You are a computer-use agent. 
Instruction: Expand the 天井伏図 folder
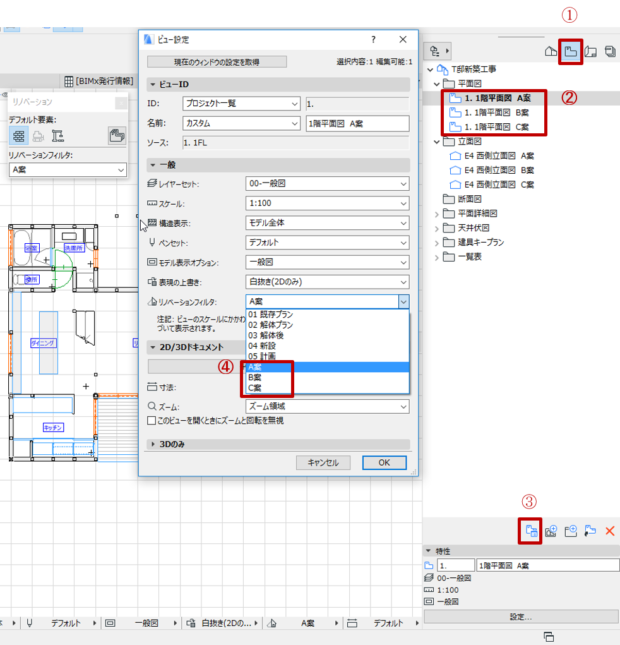coord(437,228)
